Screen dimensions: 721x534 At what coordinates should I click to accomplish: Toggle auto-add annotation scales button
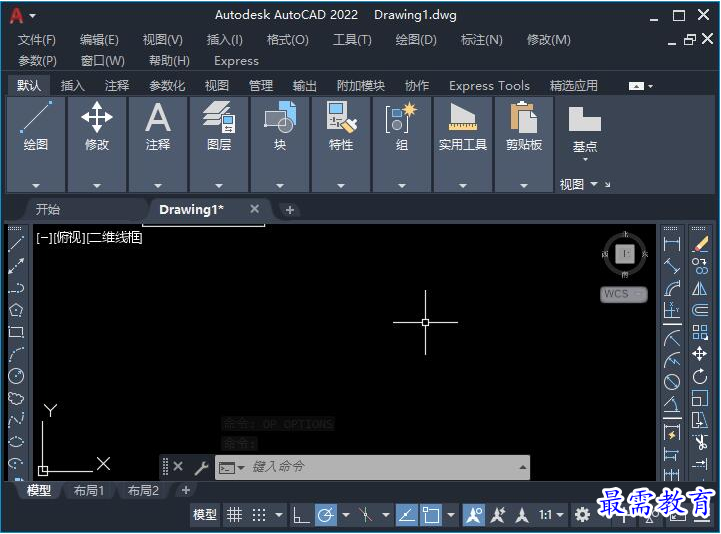tap(498, 515)
